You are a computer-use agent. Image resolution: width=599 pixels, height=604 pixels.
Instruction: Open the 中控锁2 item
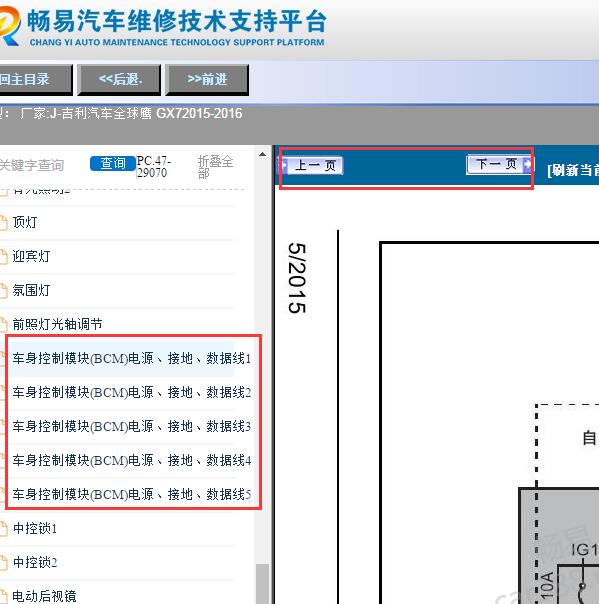pyautogui.click(x=35, y=562)
